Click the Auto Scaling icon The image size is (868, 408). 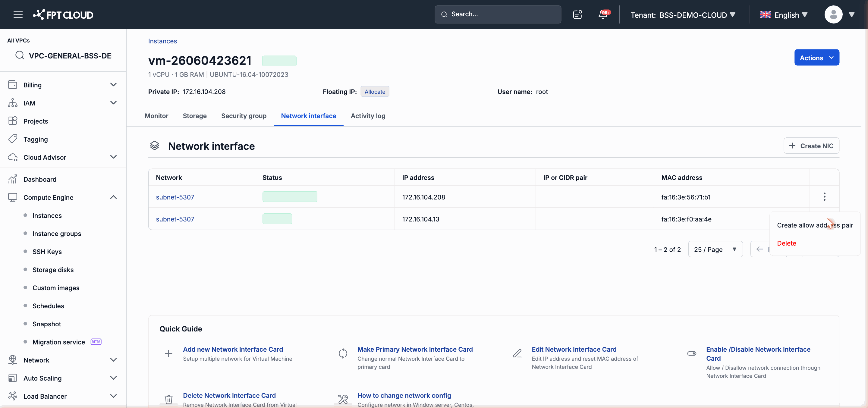[12, 378]
